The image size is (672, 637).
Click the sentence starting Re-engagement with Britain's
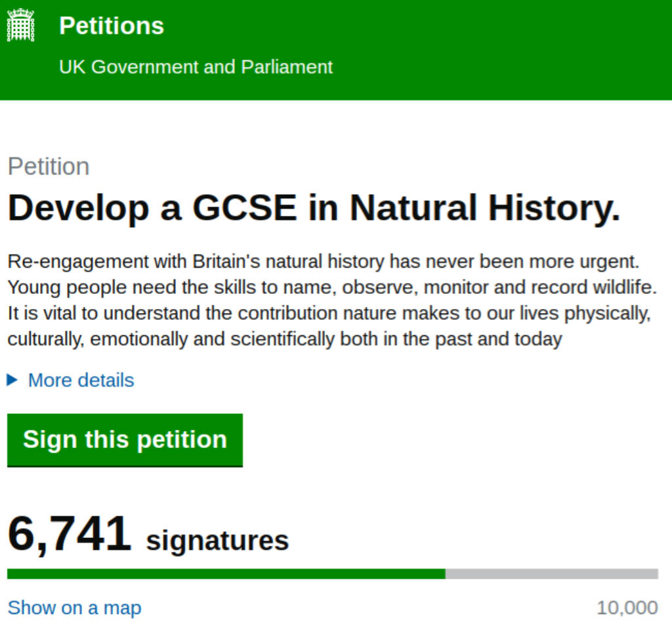point(323,262)
